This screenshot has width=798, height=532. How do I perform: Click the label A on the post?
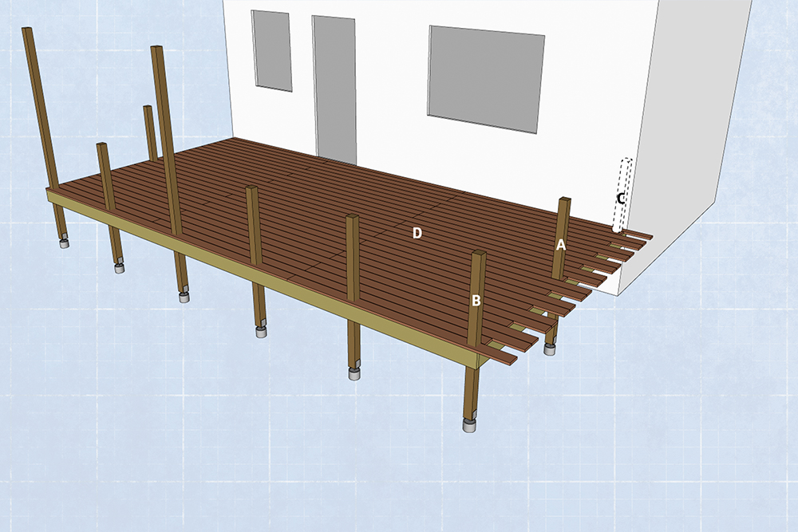[560, 245]
